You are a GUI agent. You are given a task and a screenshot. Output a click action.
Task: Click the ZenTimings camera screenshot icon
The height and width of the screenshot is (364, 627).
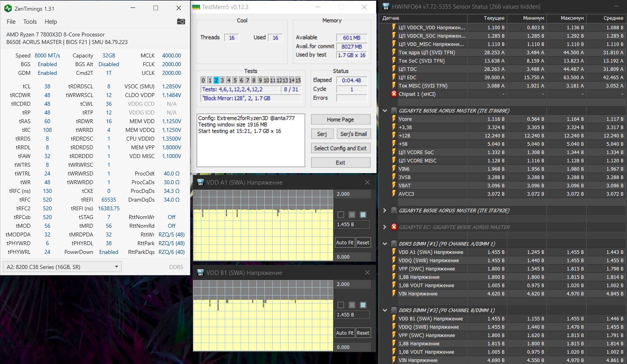[x=181, y=21]
